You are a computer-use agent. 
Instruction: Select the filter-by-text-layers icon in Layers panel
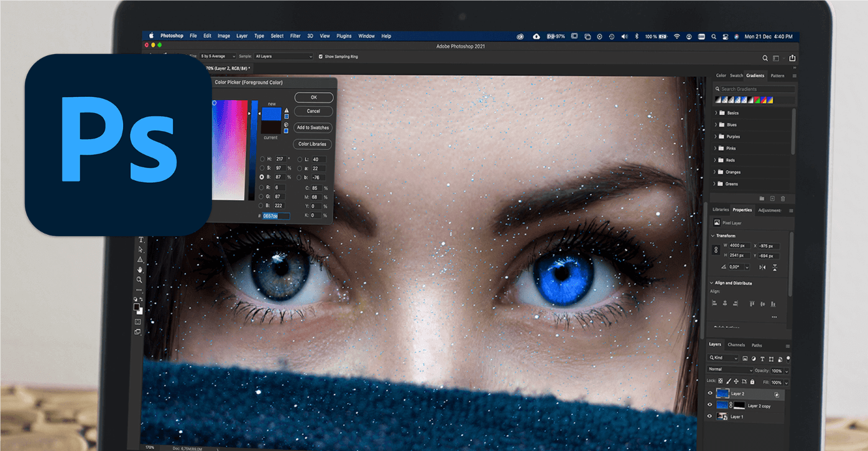tap(762, 359)
